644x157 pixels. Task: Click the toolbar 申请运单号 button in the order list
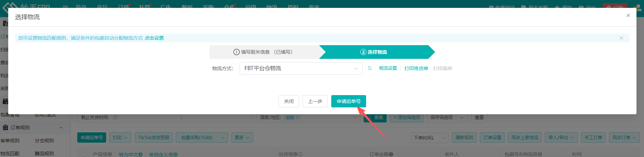tap(92, 138)
